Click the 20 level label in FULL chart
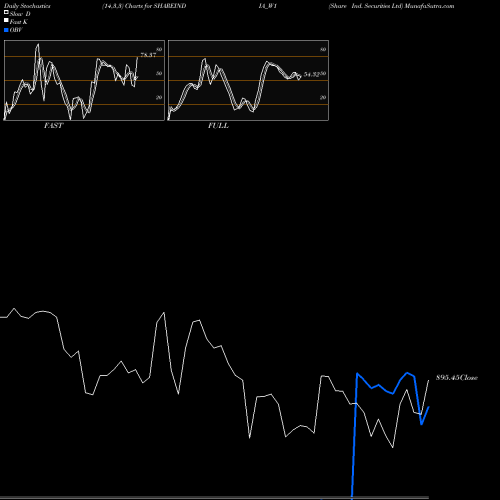This screenshot has width=500, height=500. [323, 97]
